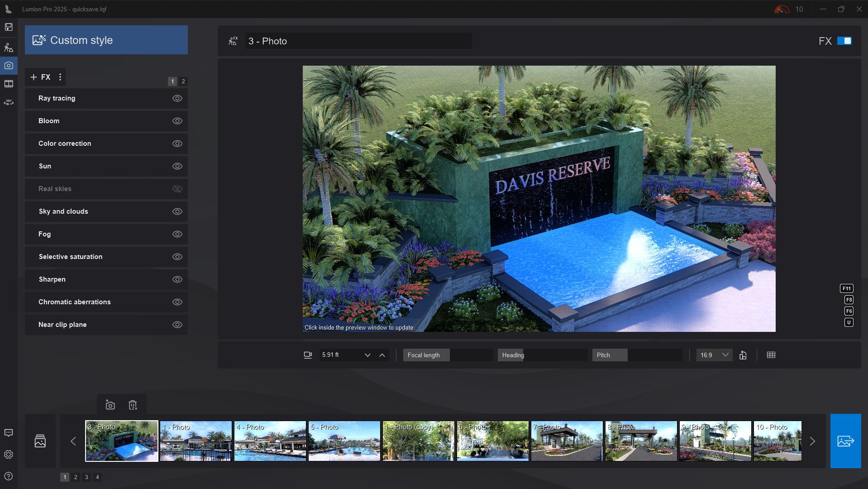Hide the Color correction effect
Image resolution: width=868 pixels, height=489 pixels.
click(x=177, y=144)
